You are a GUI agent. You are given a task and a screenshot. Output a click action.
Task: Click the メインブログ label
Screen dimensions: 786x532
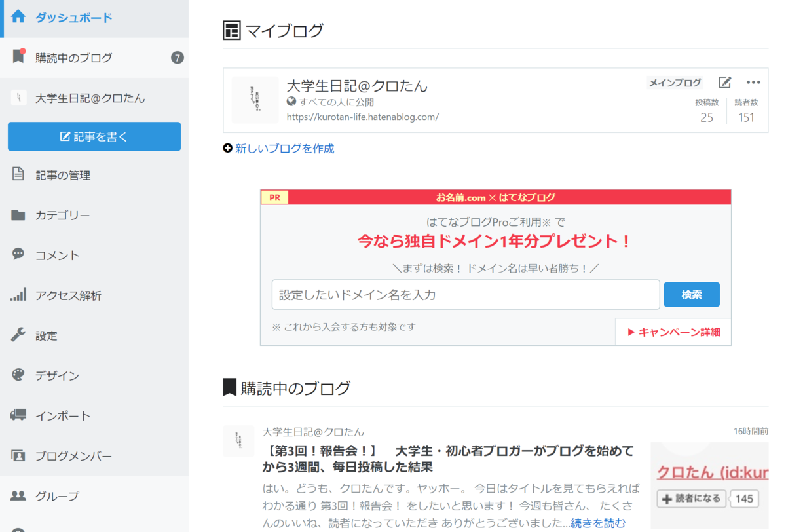tap(675, 83)
